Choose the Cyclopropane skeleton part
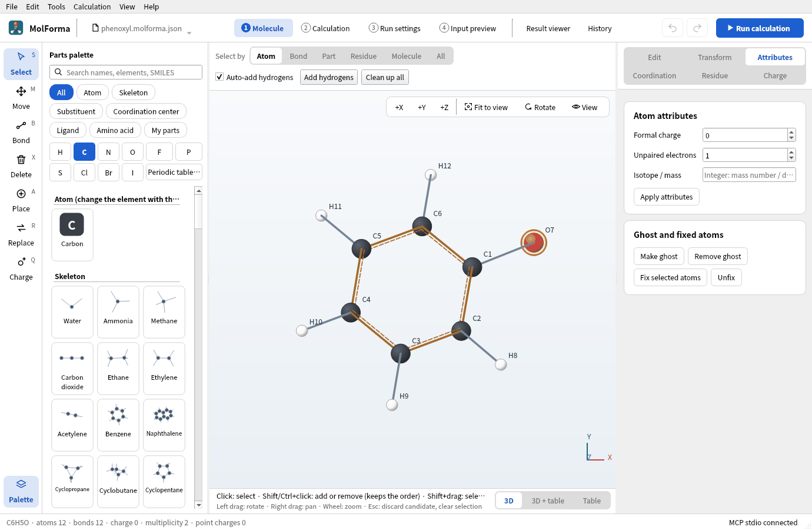 click(72, 481)
